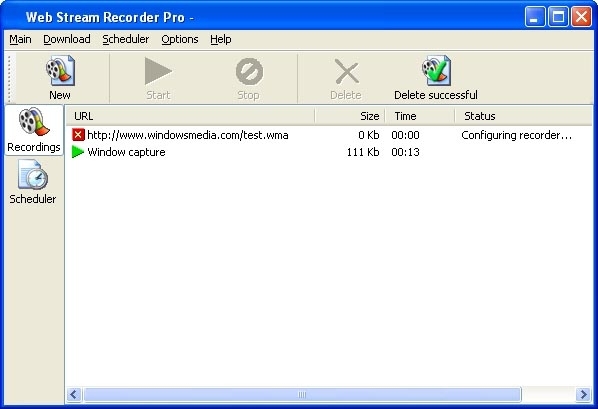Click the New recording toolbar icon
Screen dimensions: 598x409
click(x=60, y=71)
